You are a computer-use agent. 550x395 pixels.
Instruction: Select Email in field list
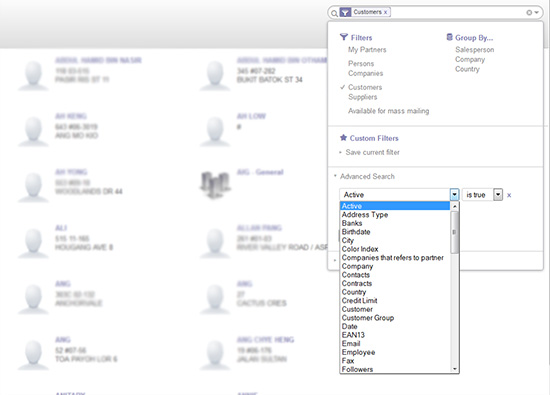(x=395, y=343)
